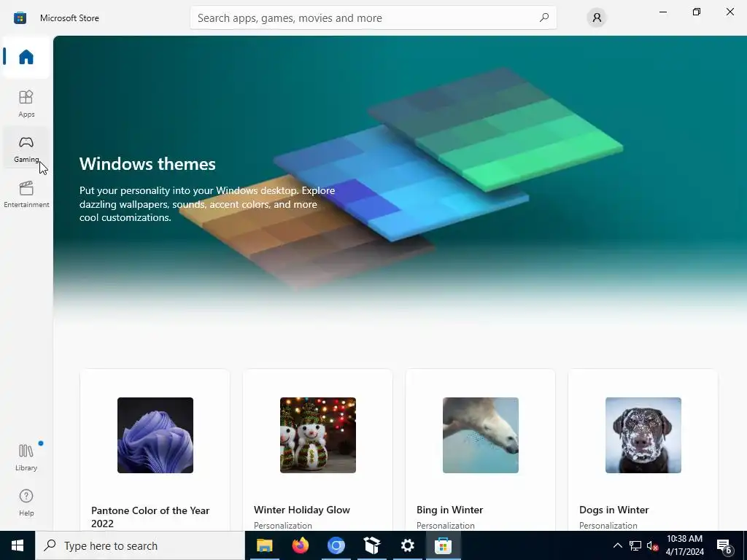The image size is (747, 560).
Task: Open the box-shaped app on taskbar
Action: click(x=371, y=545)
